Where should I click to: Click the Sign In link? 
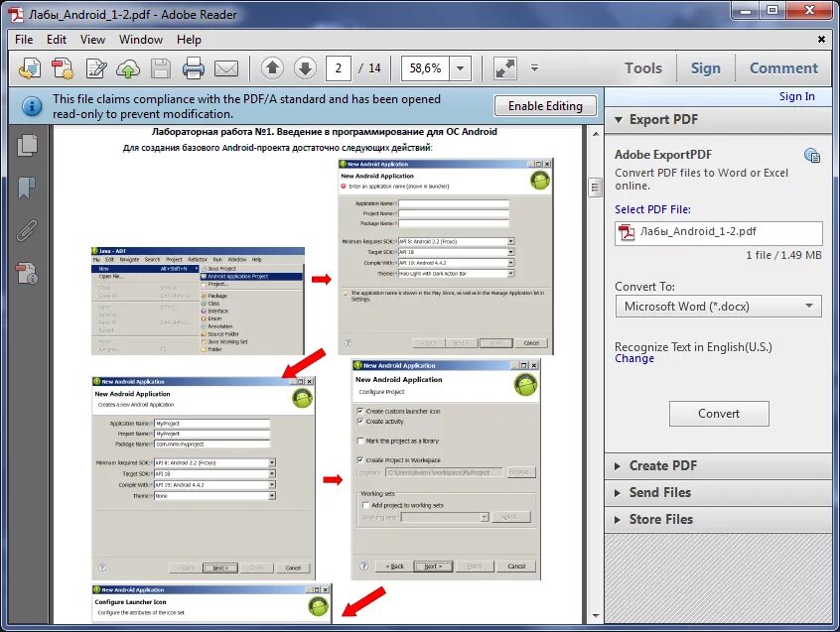click(x=796, y=96)
